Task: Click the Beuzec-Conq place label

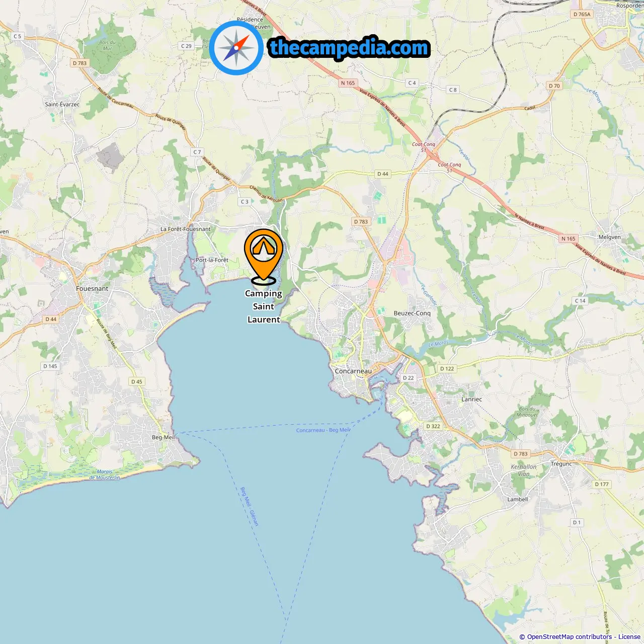Action: (412, 313)
